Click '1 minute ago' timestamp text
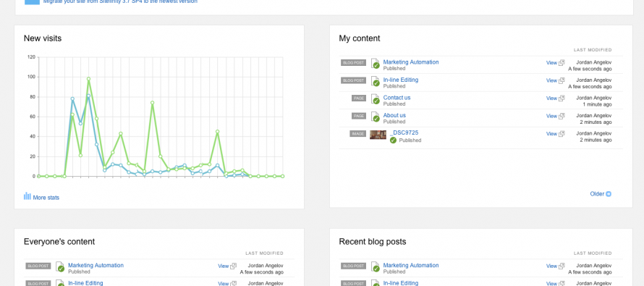 tap(597, 104)
